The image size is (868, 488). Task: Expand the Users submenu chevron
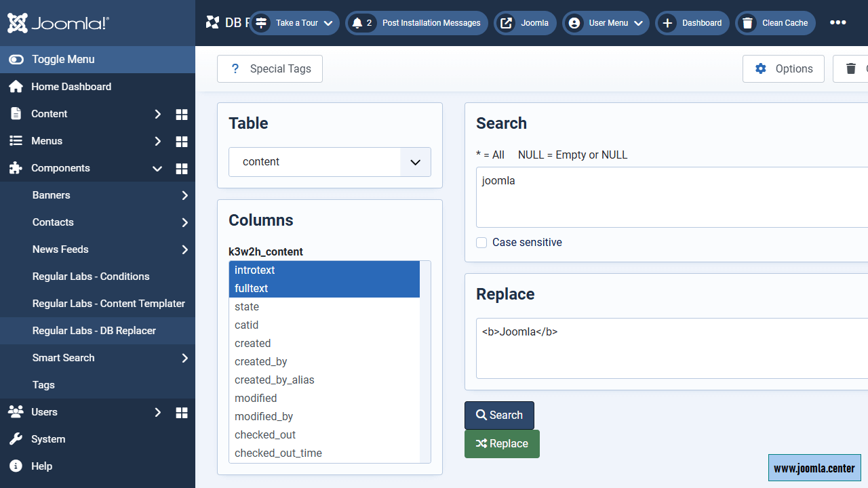[x=157, y=412]
